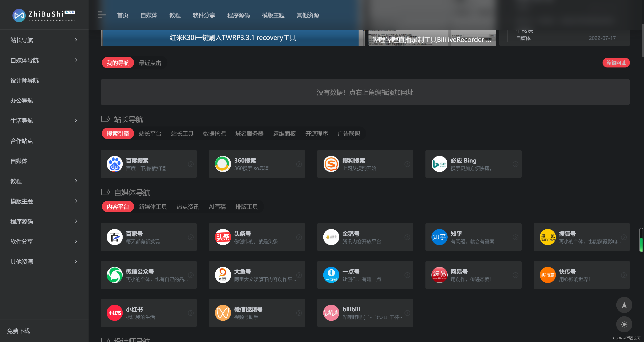Screen dimensions: 644x342
Task: Click the ZhiBuShi site logo
Action: tap(44, 16)
